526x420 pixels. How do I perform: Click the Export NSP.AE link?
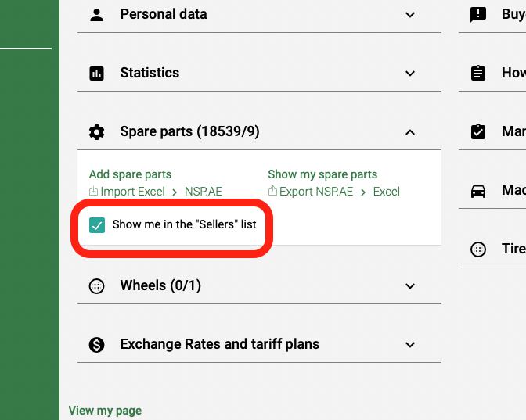(315, 192)
